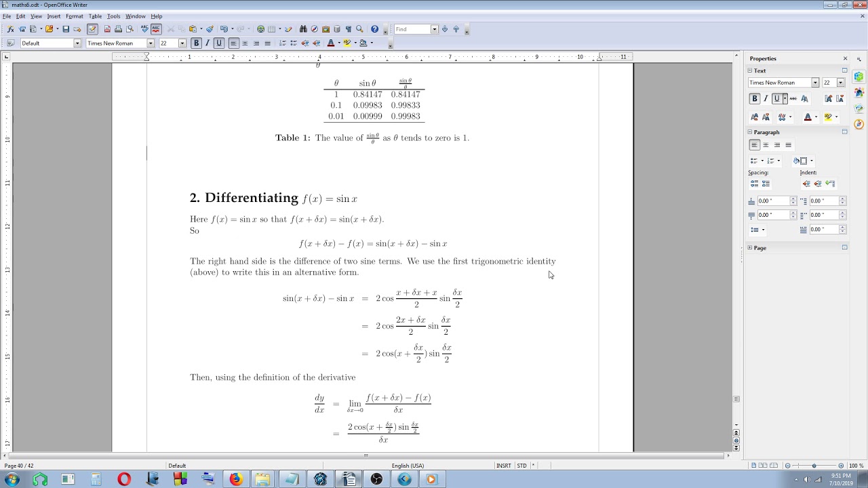Toggle Align Left in sidebar Paragraph panel
This screenshot has width=868, height=488.
click(x=754, y=145)
